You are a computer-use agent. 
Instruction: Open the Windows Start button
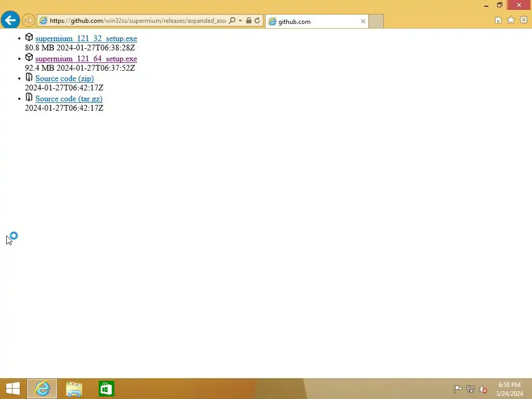(13, 389)
